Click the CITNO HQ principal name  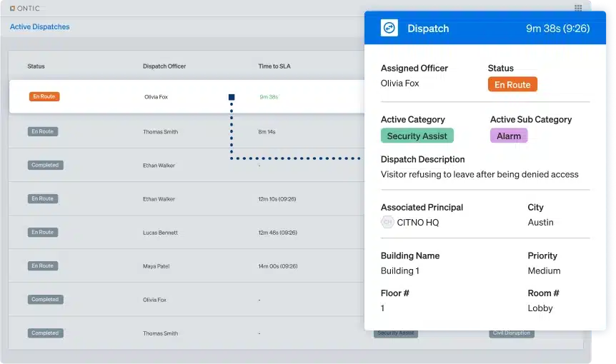click(417, 223)
